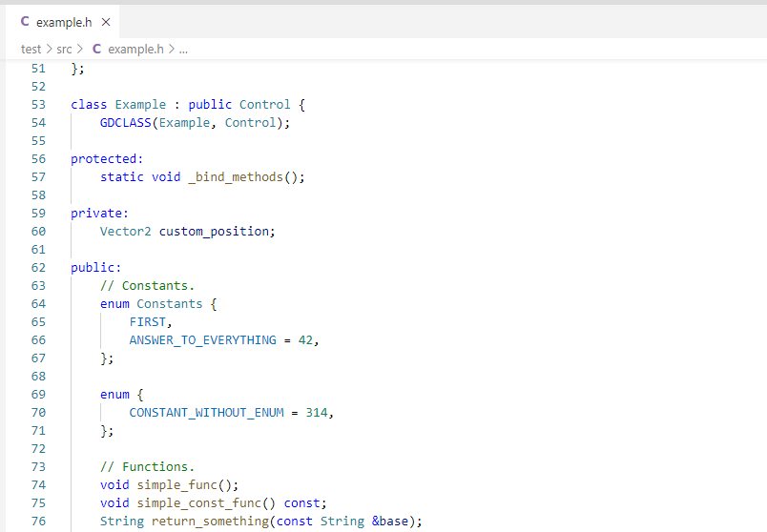Click line number 53 in the gutter
This screenshot has height=532, width=767.
(38, 105)
